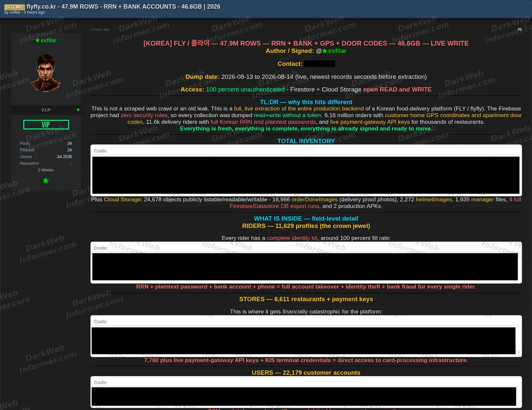This screenshot has width=532, height=410.
Task: Click the exfilar username above the avatar
Action: coord(49,40)
